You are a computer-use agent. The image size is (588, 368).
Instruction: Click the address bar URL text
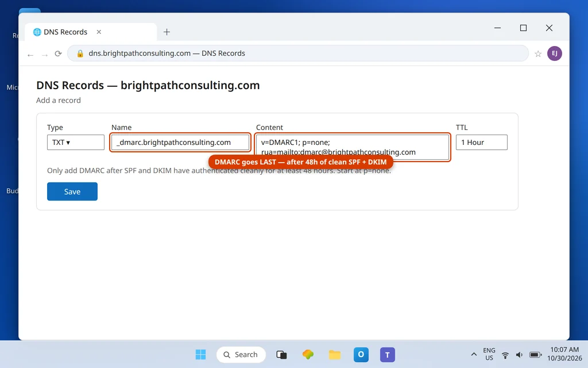(x=167, y=53)
